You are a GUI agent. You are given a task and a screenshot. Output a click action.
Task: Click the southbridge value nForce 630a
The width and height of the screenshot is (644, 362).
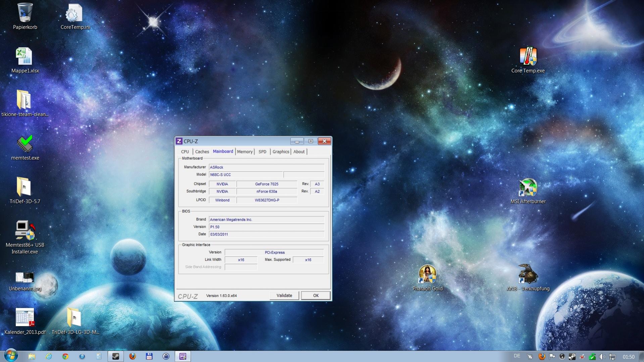tap(267, 191)
